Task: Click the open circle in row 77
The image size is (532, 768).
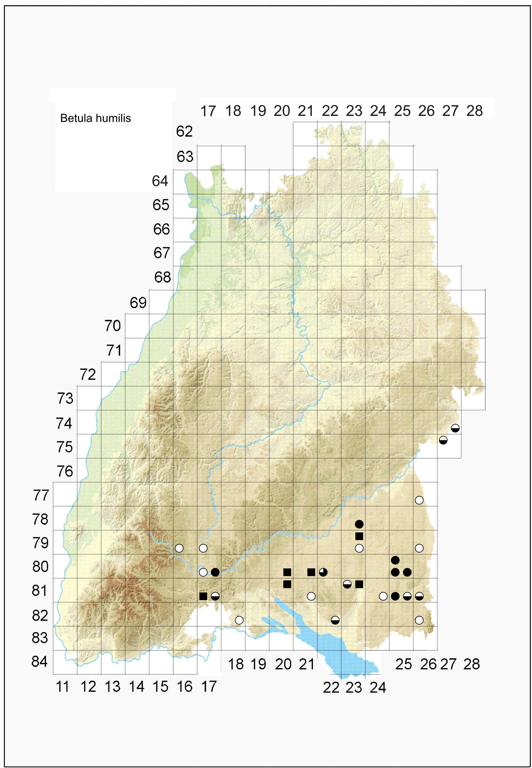Action: [419, 500]
